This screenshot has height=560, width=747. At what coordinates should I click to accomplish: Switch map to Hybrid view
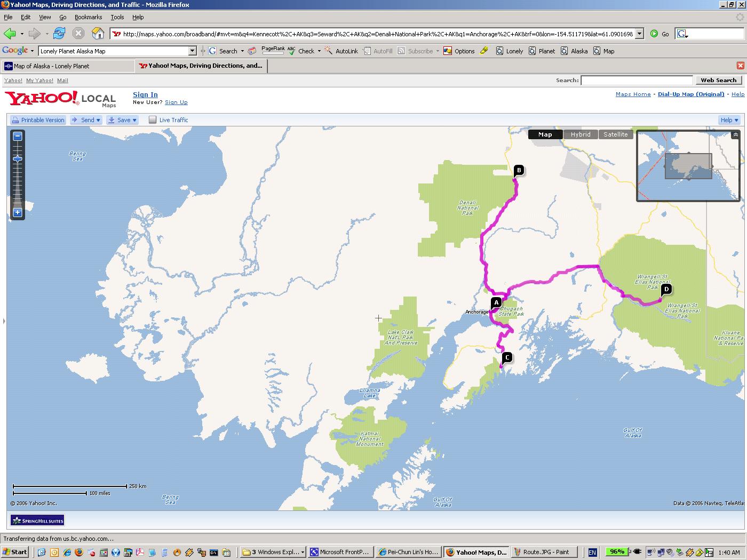coord(581,134)
